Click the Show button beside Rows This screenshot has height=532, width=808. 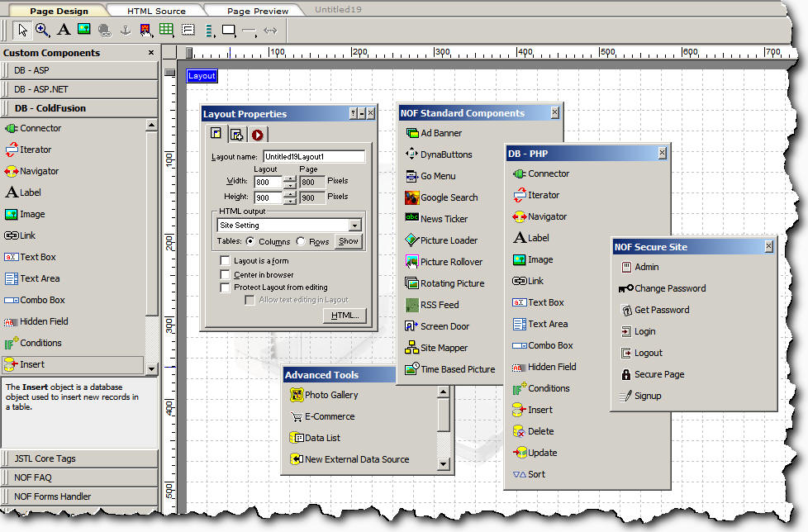[x=349, y=241]
